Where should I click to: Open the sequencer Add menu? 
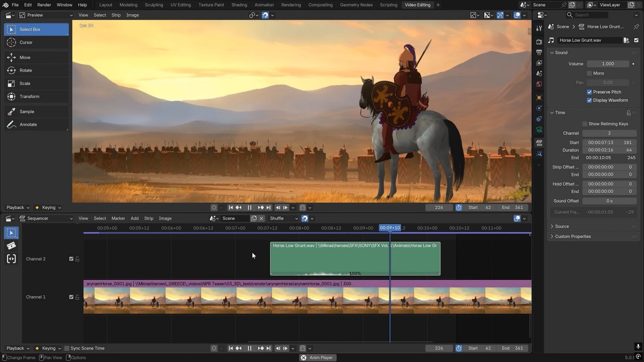point(134,218)
